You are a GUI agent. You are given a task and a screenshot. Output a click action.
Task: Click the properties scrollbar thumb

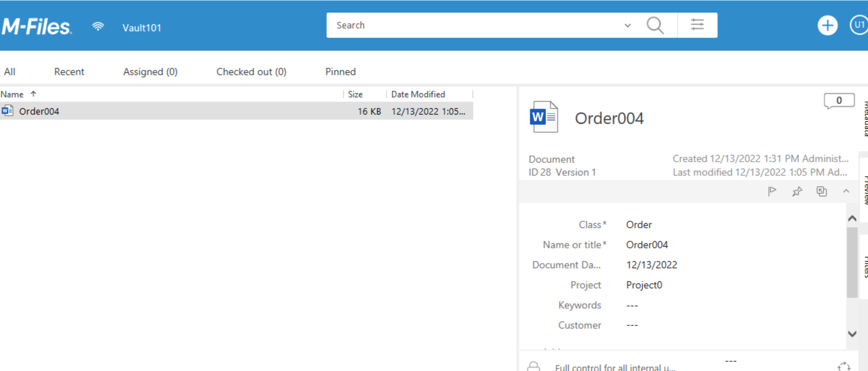(x=852, y=262)
